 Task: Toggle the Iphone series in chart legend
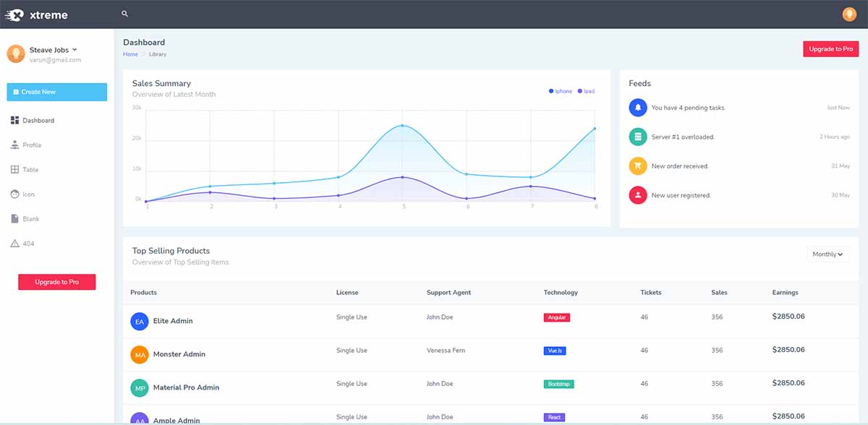[x=561, y=91]
